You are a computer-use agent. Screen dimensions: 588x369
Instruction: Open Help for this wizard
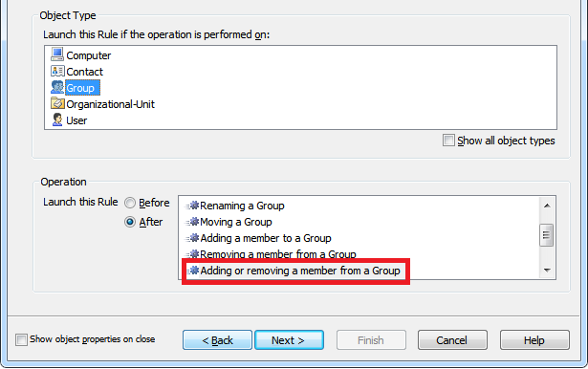click(x=534, y=340)
